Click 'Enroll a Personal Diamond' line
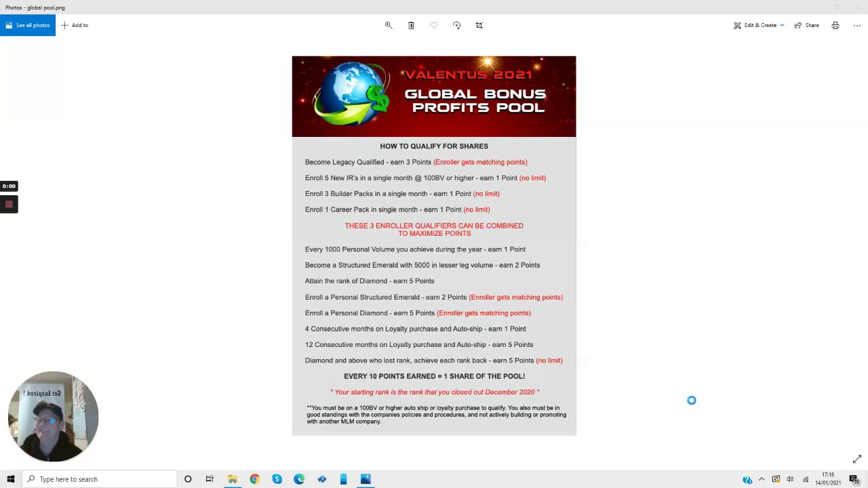 tap(418, 313)
